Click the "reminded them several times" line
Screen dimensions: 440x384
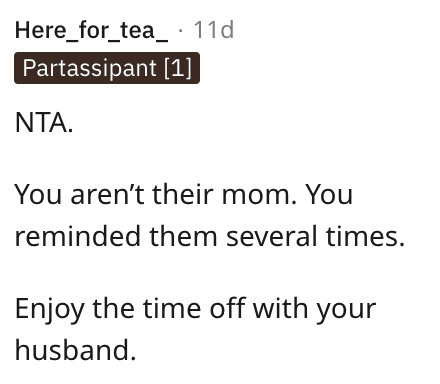pos(210,236)
